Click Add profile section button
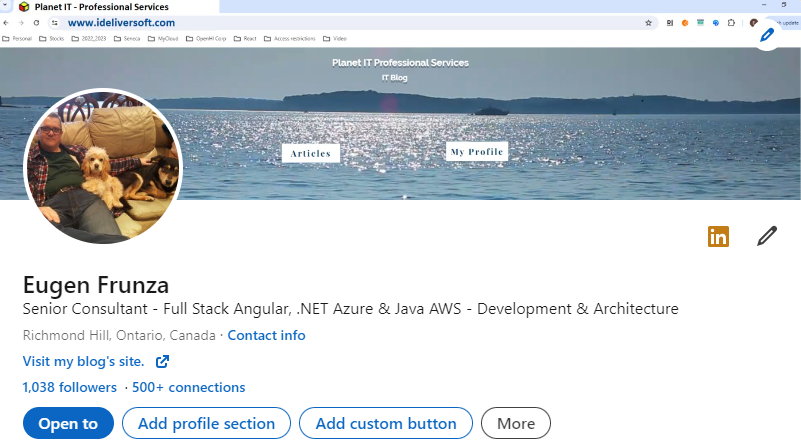Screen dimensions: 801x444 (206, 424)
